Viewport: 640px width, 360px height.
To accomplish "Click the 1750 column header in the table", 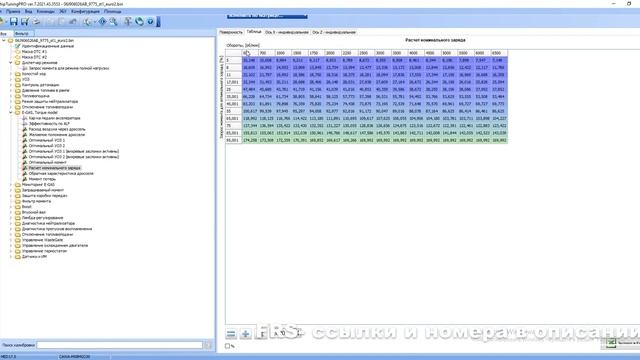I will 316,53.
